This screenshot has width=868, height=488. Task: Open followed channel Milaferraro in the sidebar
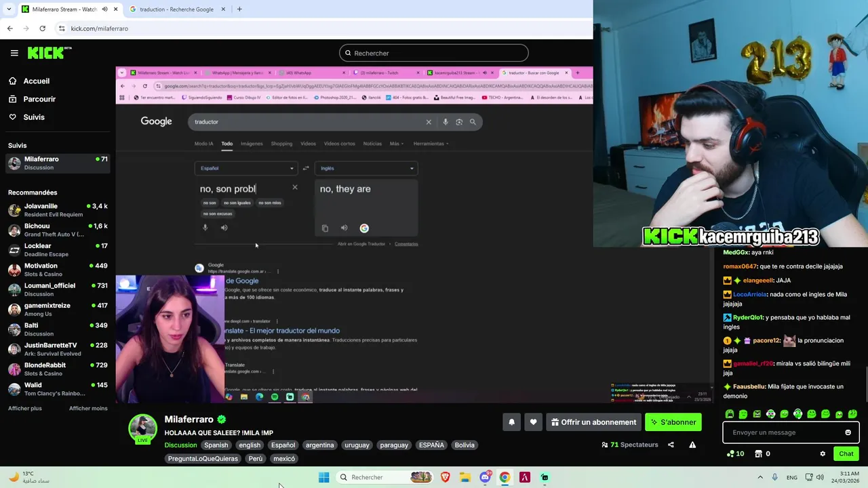(x=58, y=163)
